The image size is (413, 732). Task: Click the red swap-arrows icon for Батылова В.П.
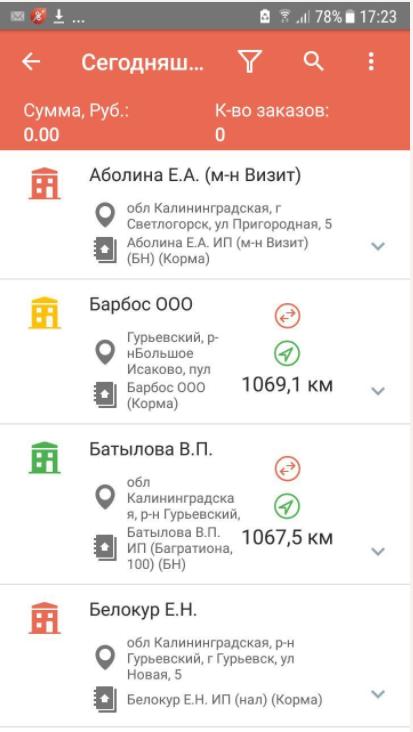(x=287, y=469)
